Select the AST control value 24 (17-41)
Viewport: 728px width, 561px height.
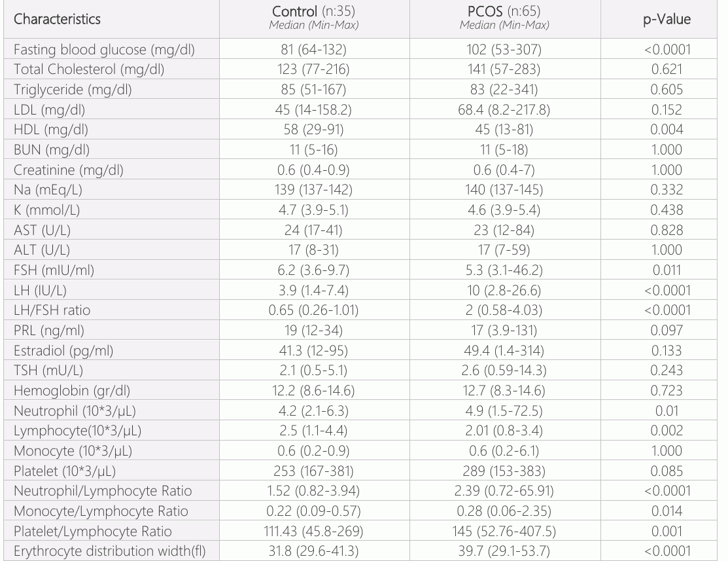click(x=314, y=230)
